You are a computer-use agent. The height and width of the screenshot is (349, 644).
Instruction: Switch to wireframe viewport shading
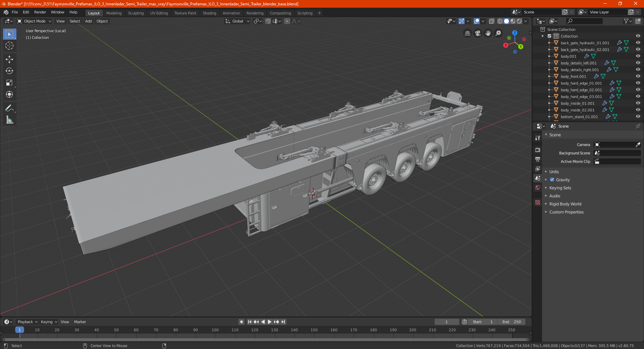coord(500,21)
